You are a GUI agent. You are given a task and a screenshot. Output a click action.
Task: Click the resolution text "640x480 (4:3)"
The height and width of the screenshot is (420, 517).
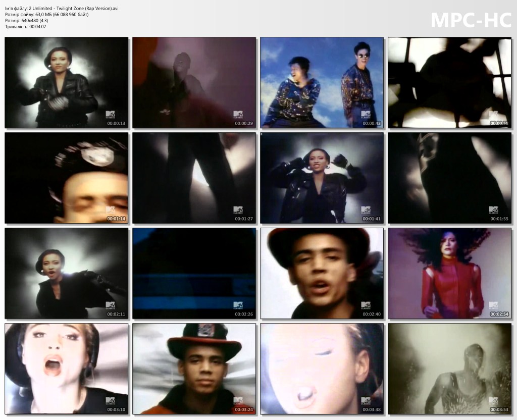(x=35, y=20)
